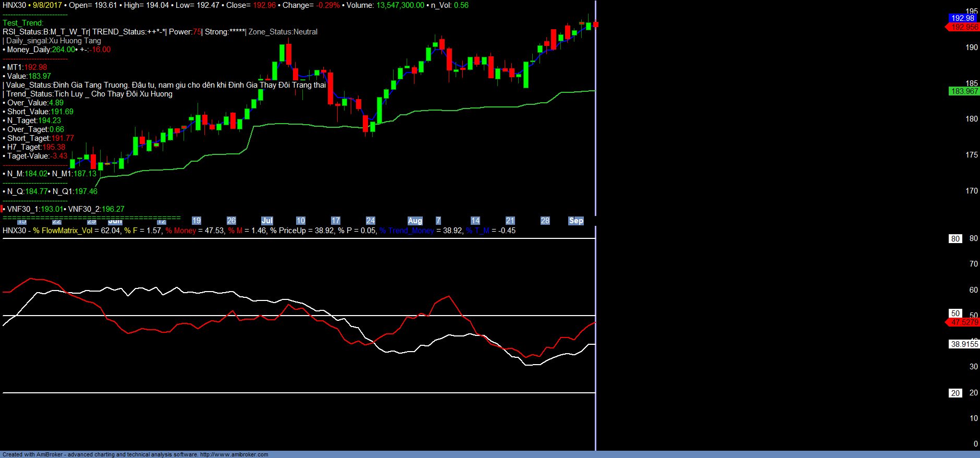
Task: Click the boxed 80 level label
Action: pos(955,239)
